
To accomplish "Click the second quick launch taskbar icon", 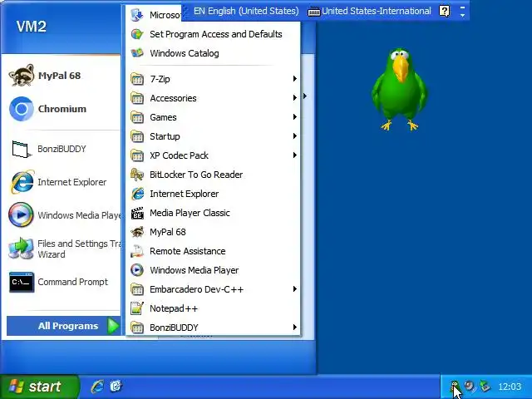I will (116, 386).
